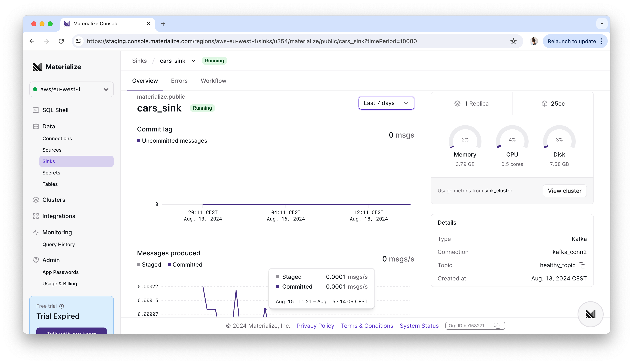The image size is (633, 364).
Task: Click the kafka_conn2 connection value
Action: point(569,252)
